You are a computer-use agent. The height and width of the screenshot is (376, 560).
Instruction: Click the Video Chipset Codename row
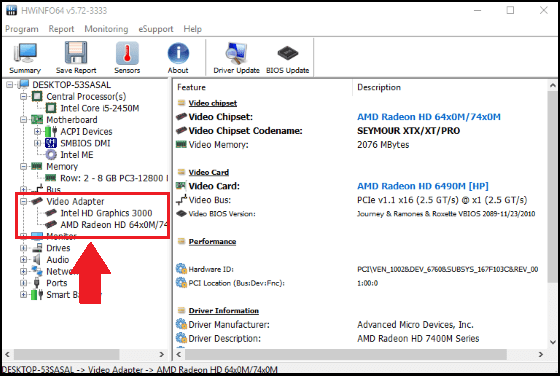click(361, 131)
